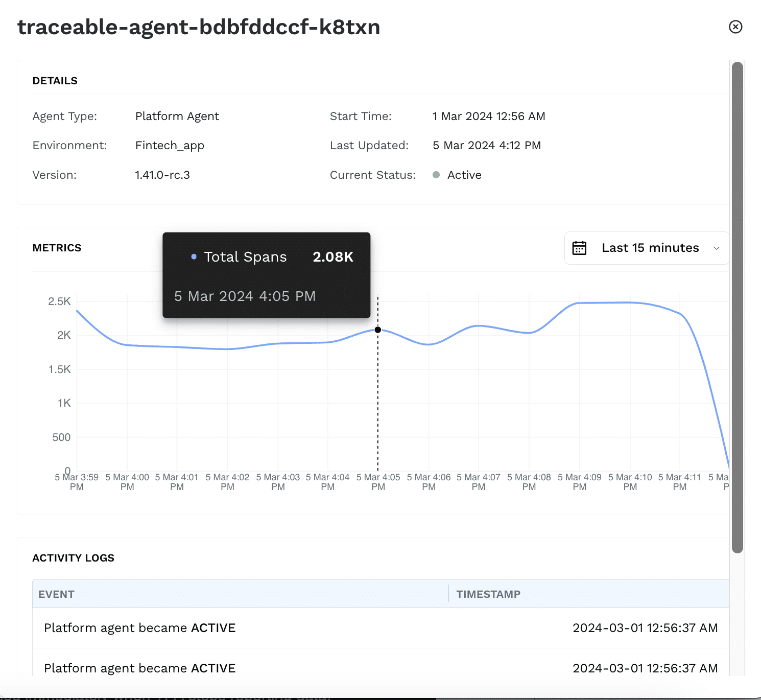
Task: Click the 2.5K y-axis label
Action: pyautogui.click(x=59, y=301)
